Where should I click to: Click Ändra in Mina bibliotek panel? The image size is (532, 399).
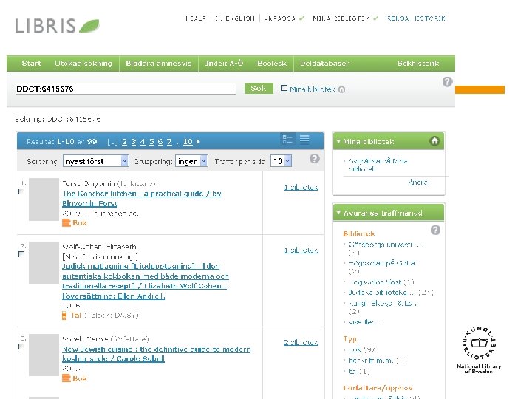pos(417,183)
